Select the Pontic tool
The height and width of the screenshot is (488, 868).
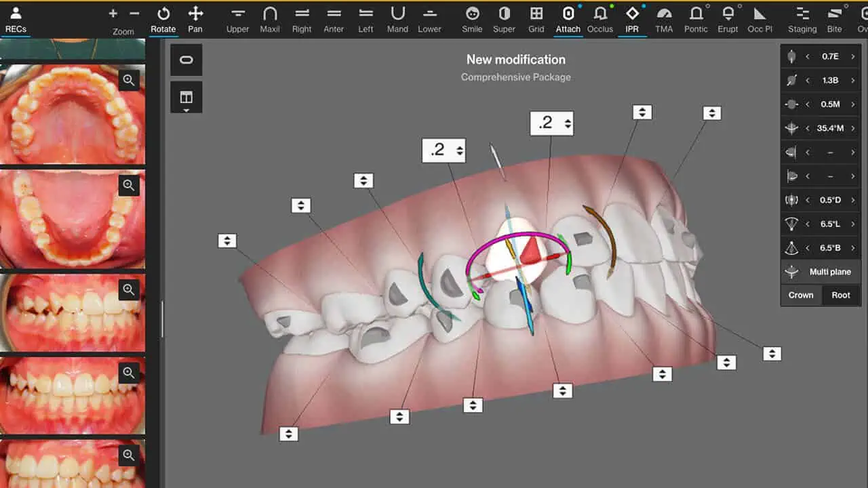(696, 17)
